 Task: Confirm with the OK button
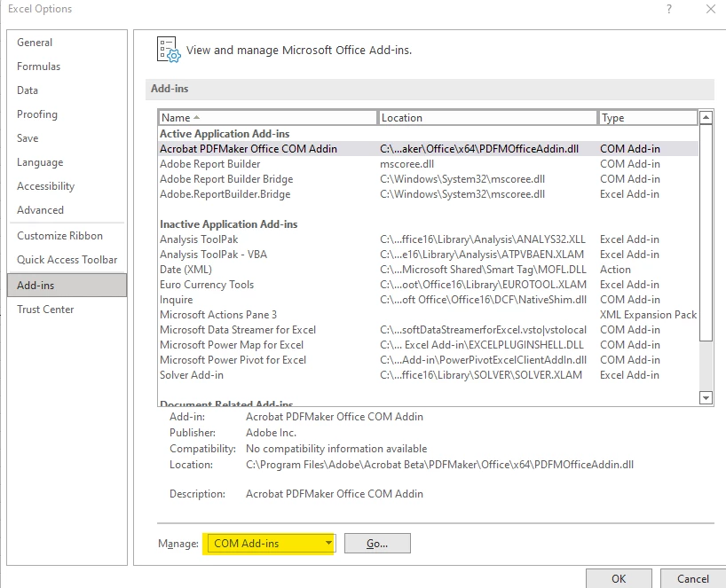pos(619,579)
